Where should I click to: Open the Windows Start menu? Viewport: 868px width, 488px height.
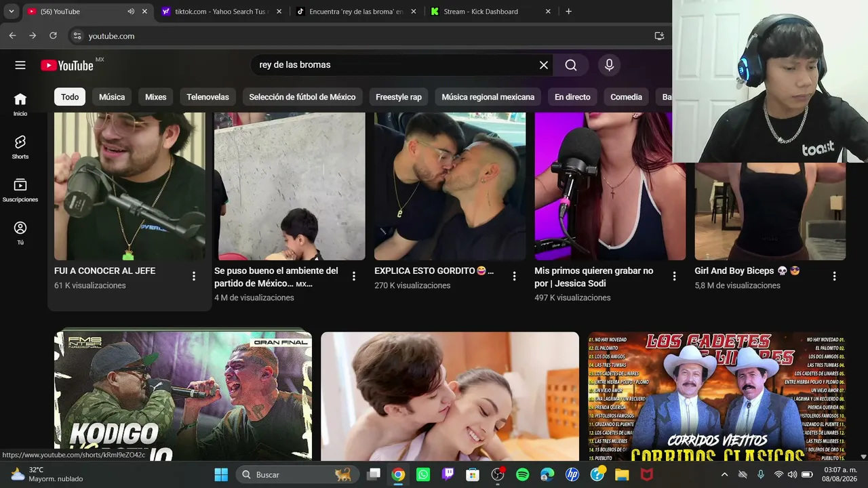click(221, 474)
